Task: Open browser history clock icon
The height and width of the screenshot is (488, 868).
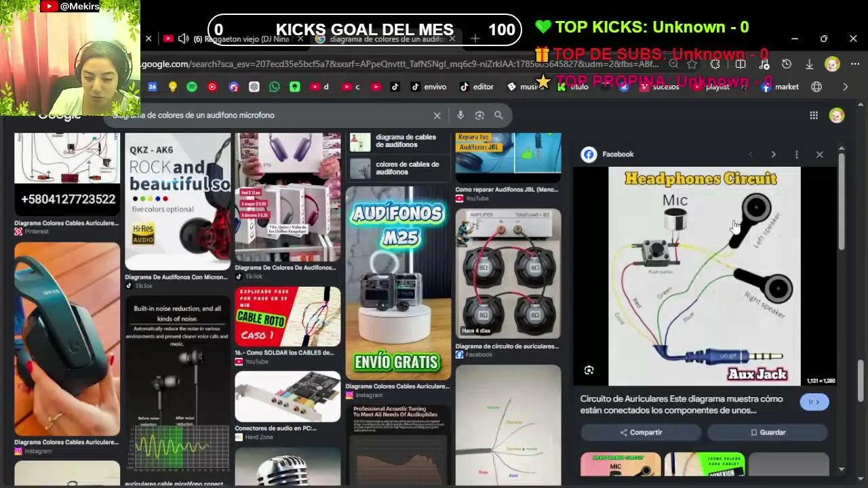Action: [x=787, y=64]
